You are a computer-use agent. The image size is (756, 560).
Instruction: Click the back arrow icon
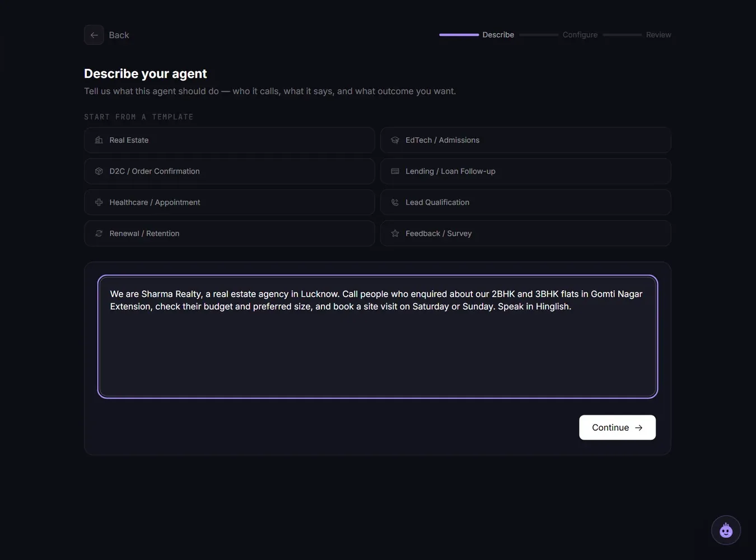[94, 35]
